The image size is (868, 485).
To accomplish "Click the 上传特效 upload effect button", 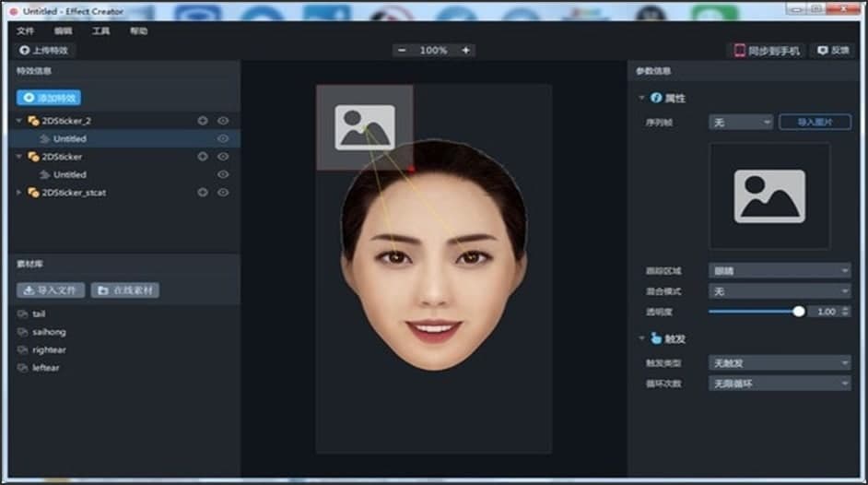I will [44, 51].
